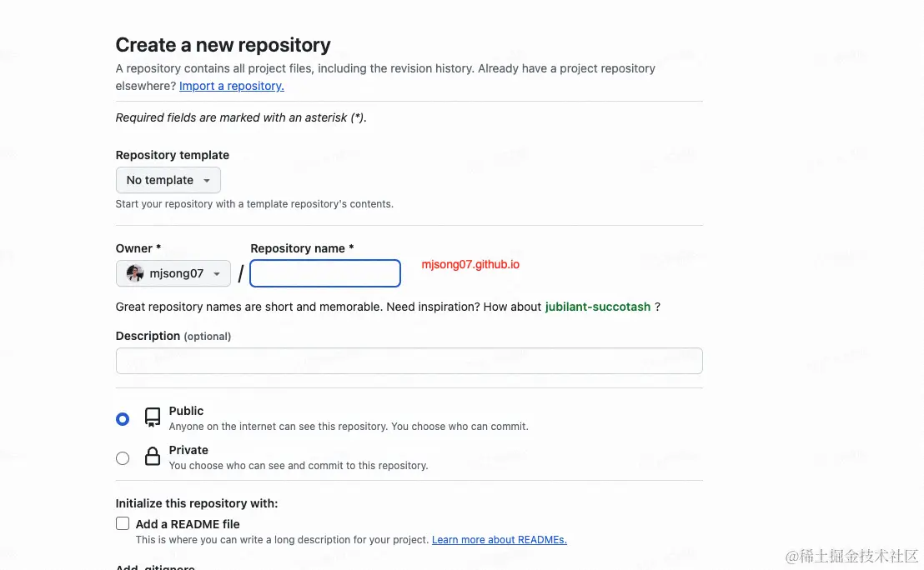
Task: Use the suggested name jubilant-succotash
Action: [597, 307]
